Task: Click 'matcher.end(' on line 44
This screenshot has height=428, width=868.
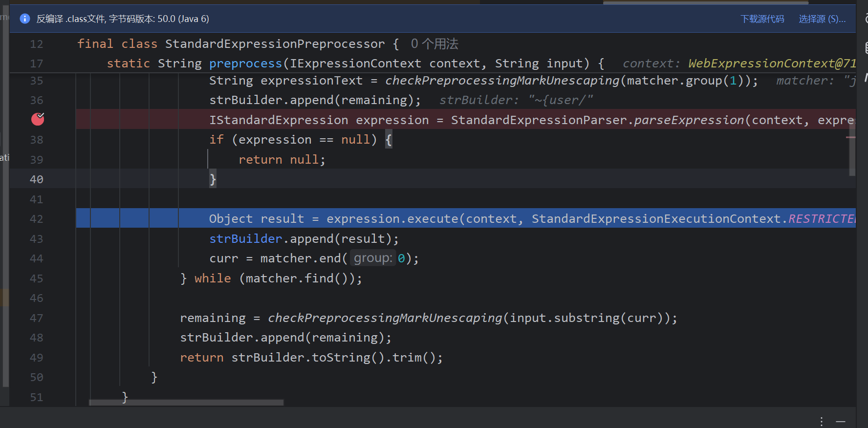Action: click(x=304, y=258)
